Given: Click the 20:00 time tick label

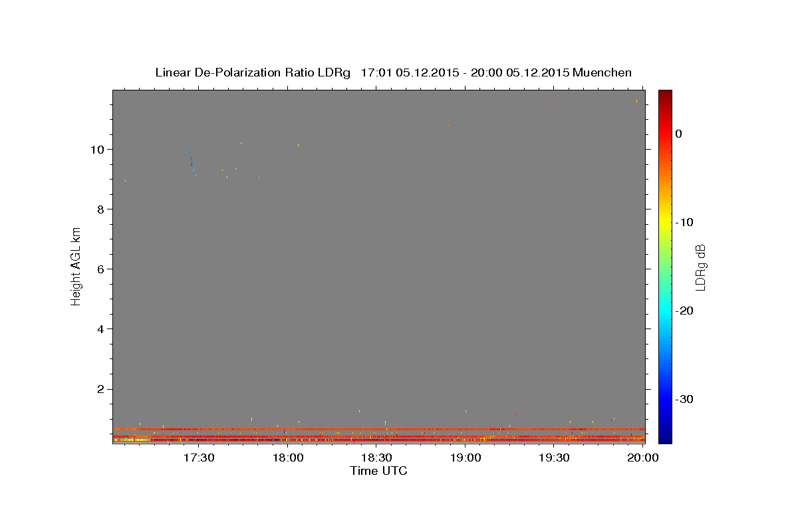Looking at the screenshot, I should click(643, 458).
